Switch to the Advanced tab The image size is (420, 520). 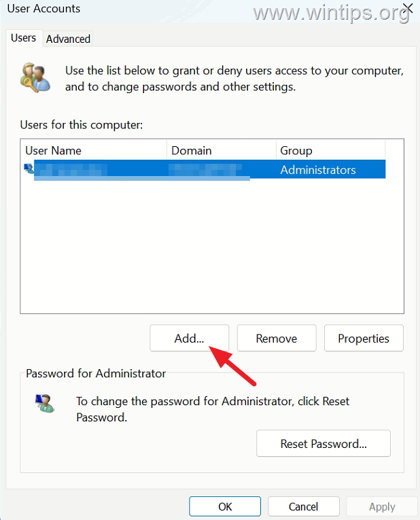point(68,39)
